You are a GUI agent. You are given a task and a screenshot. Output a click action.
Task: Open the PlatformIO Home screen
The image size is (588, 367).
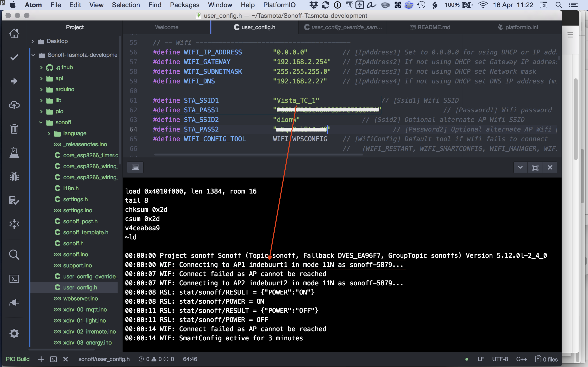point(14,33)
